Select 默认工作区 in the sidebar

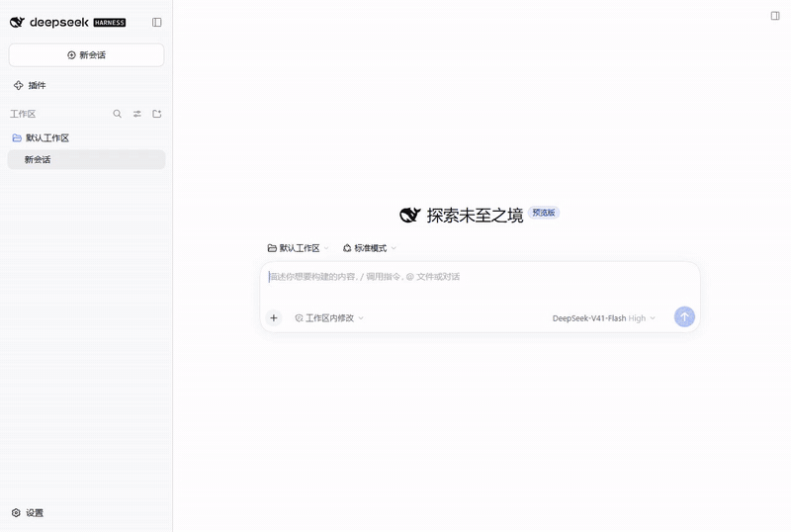pos(86,137)
